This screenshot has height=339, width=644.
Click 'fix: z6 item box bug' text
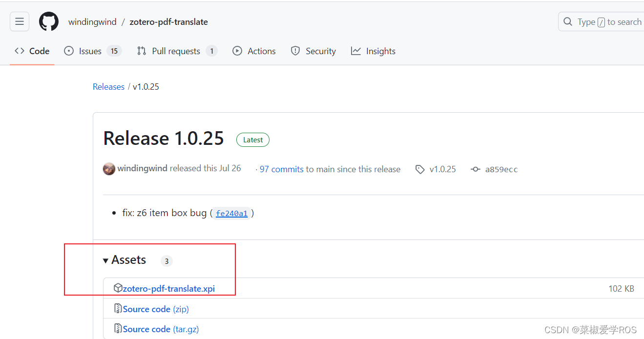coord(165,213)
